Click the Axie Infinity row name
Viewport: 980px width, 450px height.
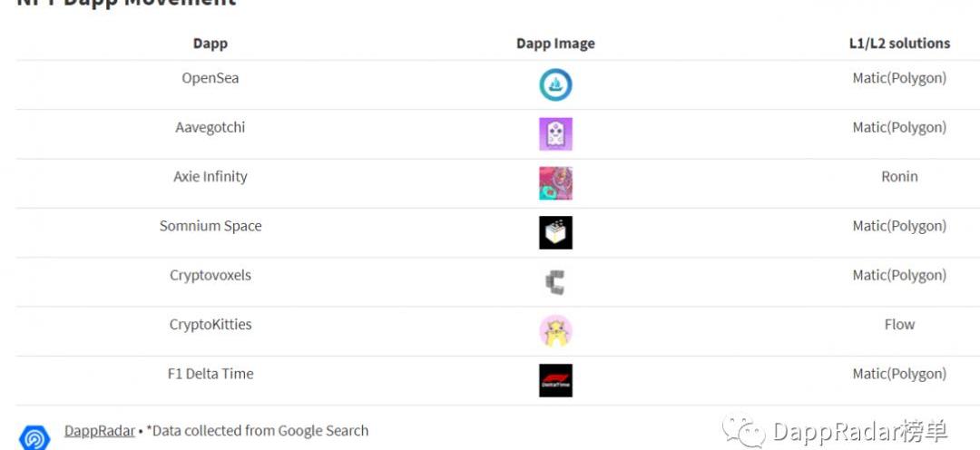[211, 177]
